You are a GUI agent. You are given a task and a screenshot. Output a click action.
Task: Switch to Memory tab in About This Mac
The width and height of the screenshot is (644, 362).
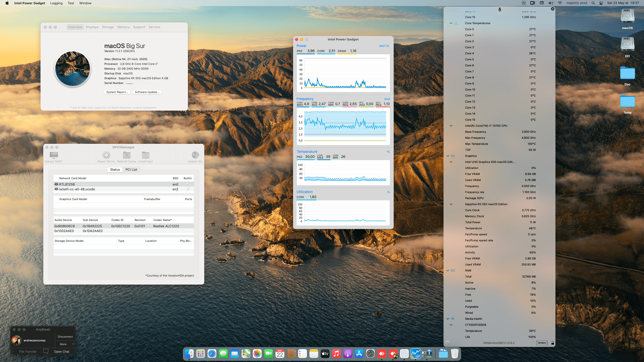123,27
